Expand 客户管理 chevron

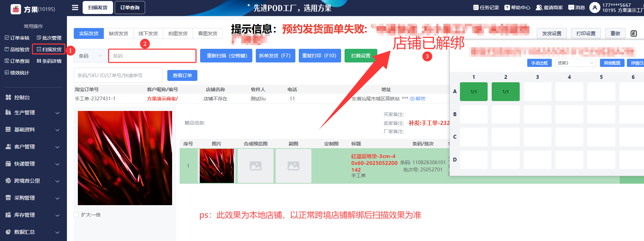(57, 147)
